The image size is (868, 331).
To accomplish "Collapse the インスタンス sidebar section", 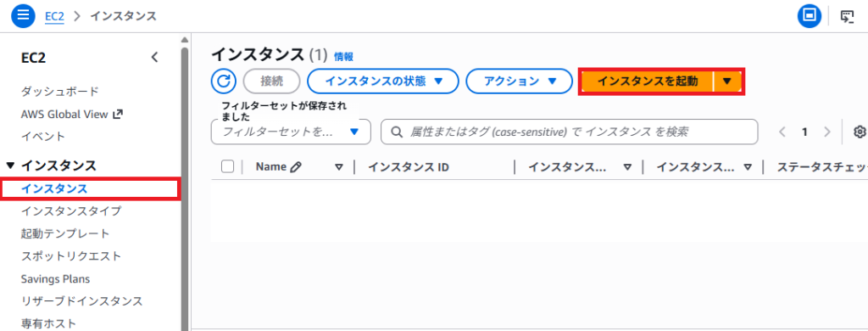I will coord(11,165).
